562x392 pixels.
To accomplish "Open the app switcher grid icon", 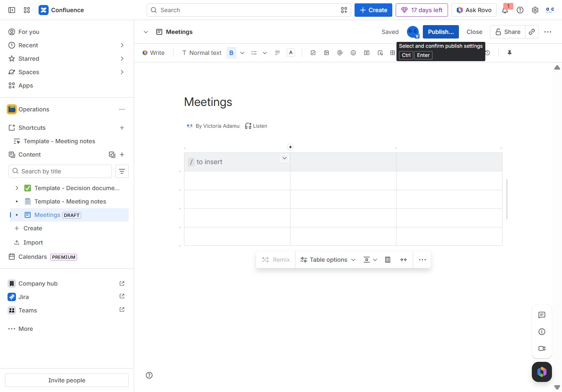I will [27, 10].
